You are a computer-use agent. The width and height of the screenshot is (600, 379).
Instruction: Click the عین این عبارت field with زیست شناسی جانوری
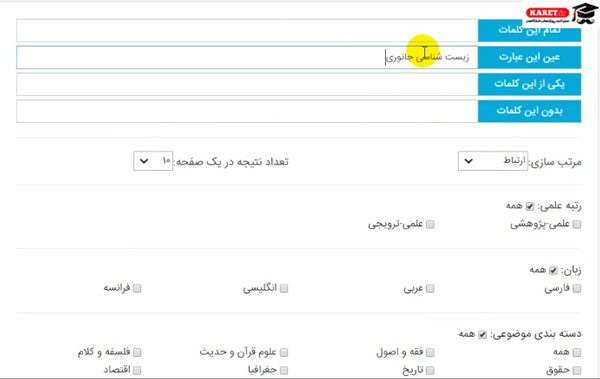(247, 57)
